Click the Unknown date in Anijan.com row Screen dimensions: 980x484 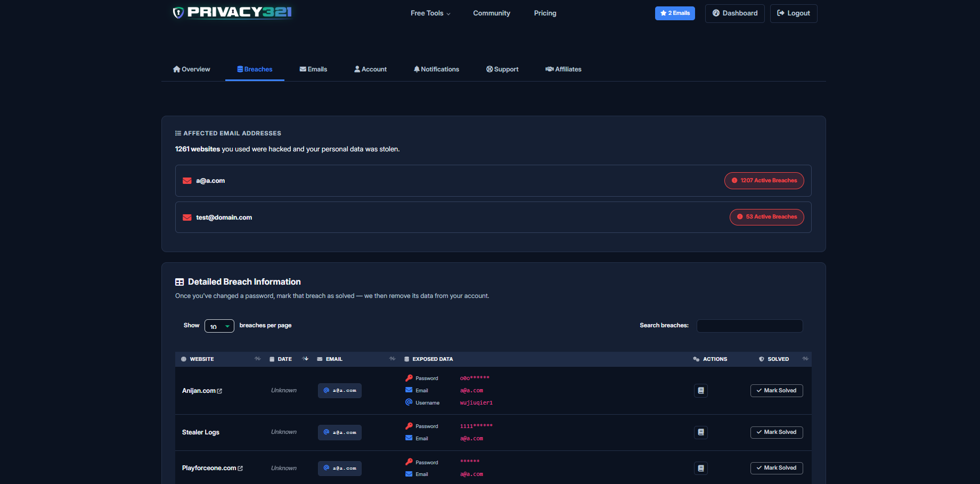click(284, 391)
